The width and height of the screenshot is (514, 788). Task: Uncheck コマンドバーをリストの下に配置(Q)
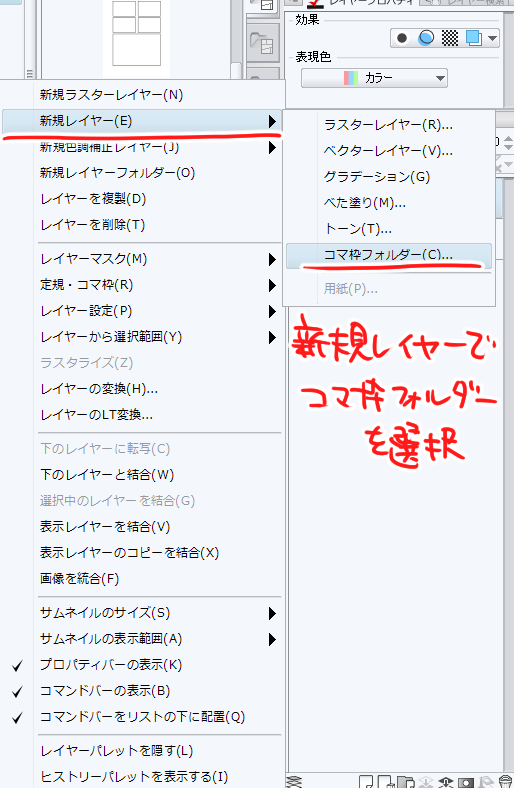coord(144,717)
